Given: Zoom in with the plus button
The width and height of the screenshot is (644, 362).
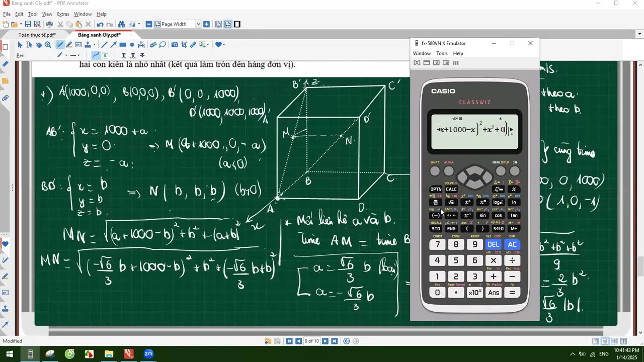Looking at the screenshot, I should 206,24.
